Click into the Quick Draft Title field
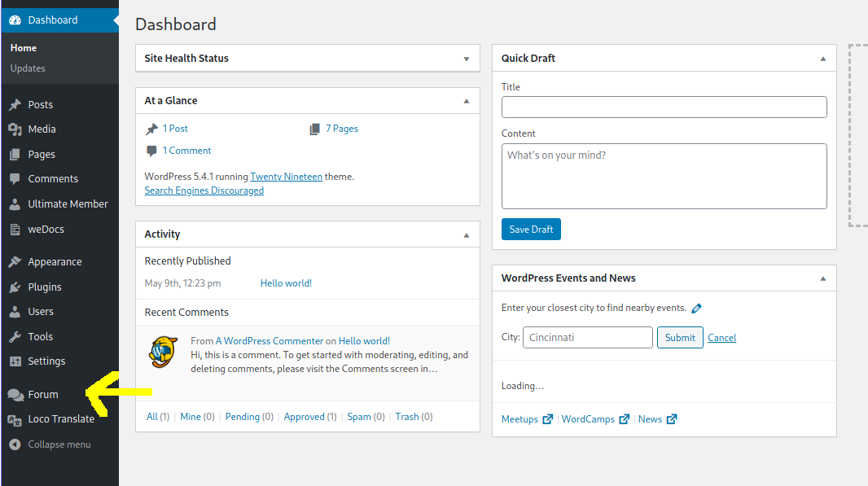 [664, 107]
